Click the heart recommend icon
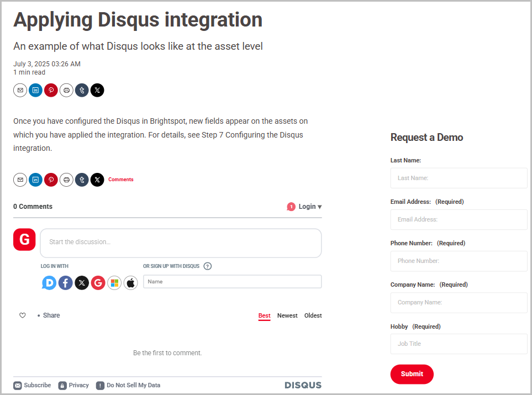The width and height of the screenshot is (532, 395). coord(23,315)
